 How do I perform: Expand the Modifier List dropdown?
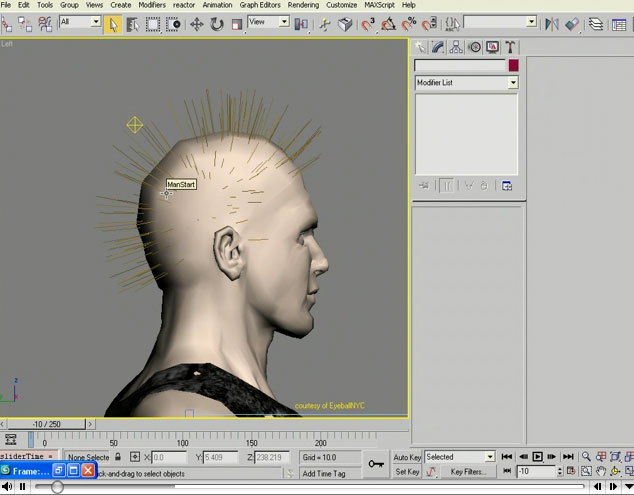point(513,83)
